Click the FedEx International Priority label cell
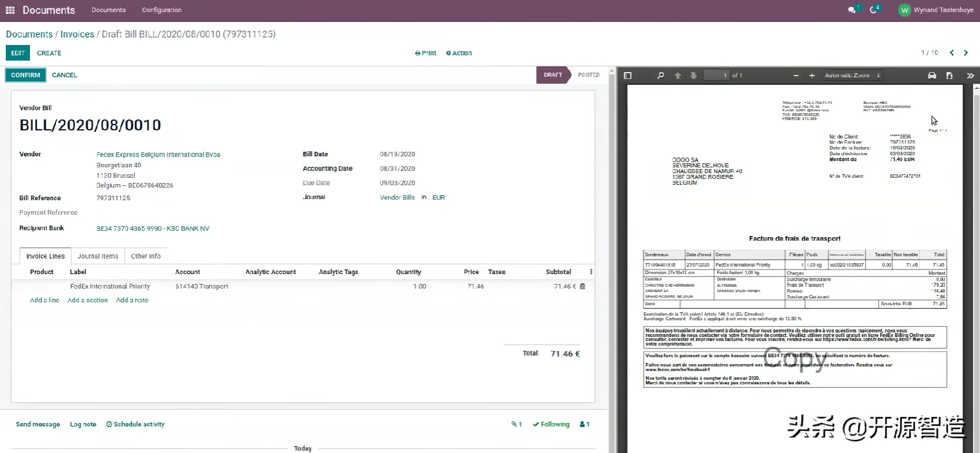Image resolution: width=980 pixels, height=453 pixels. click(x=110, y=286)
